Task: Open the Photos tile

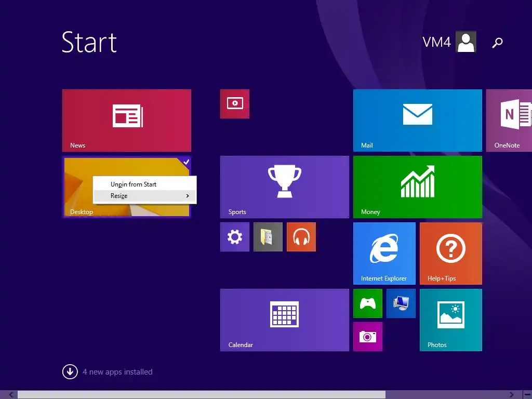Action: (x=450, y=320)
